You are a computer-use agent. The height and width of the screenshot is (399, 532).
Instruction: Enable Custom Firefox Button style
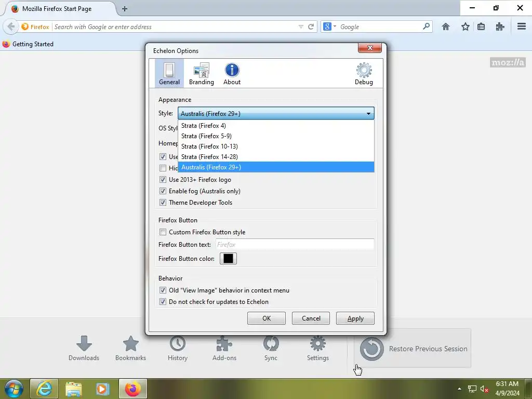pyautogui.click(x=163, y=232)
